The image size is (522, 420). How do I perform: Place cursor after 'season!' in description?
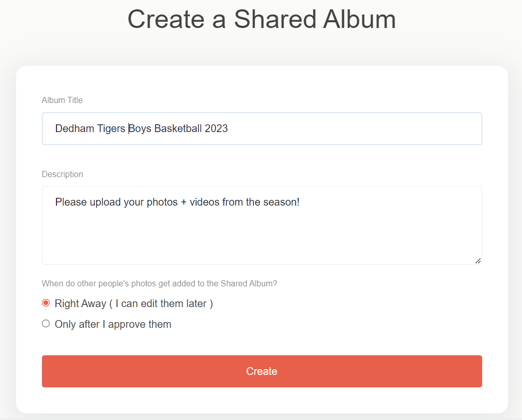pyautogui.click(x=300, y=202)
